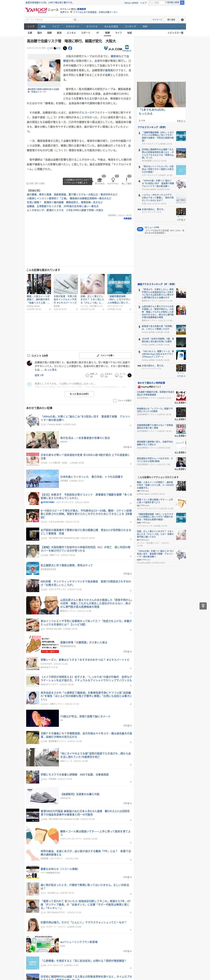Open 「iOS 26.2.1」電撃リリース ranking item
Screen dimensions: 210x980
pos(162,356)
